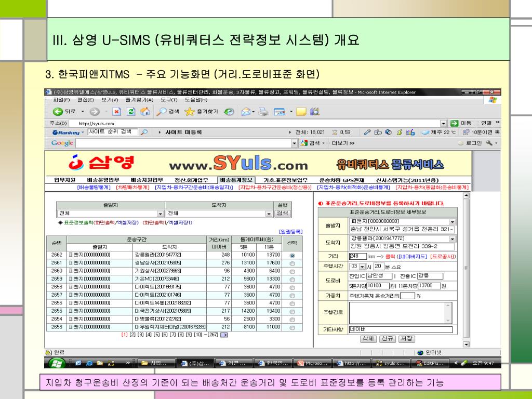Open the 배송통계정보 tab

[236, 180]
